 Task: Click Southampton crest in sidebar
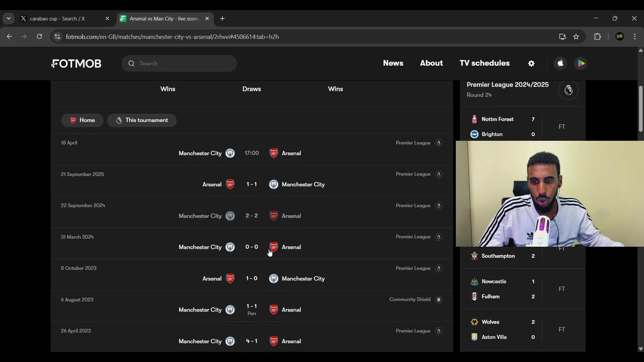pyautogui.click(x=474, y=256)
